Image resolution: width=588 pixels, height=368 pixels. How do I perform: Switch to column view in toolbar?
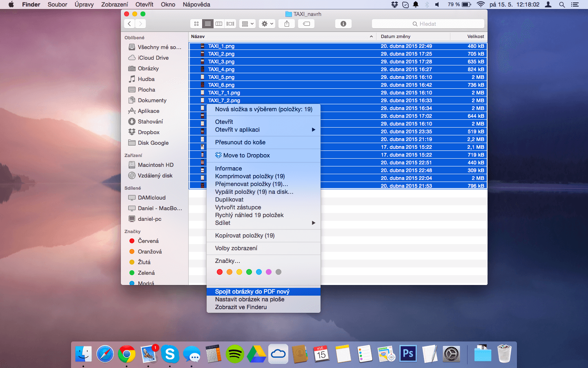coord(219,24)
